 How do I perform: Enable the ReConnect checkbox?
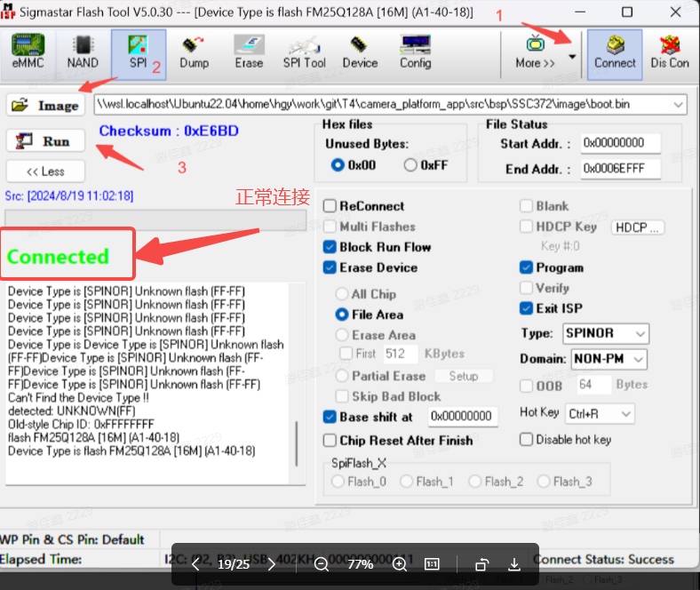click(330, 206)
